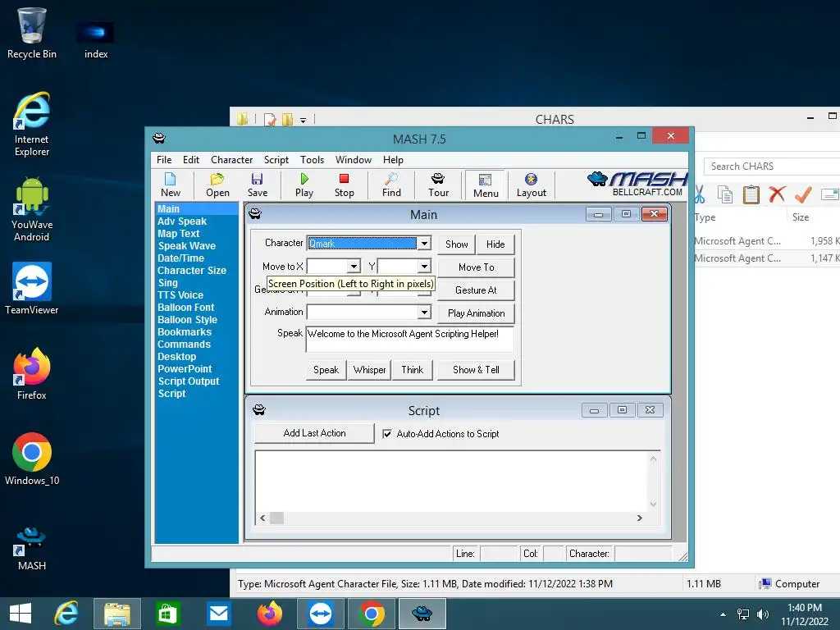Click the red Delete X icon in CHARS window
This screenshot has height=630, width=840.
(777, 194)
